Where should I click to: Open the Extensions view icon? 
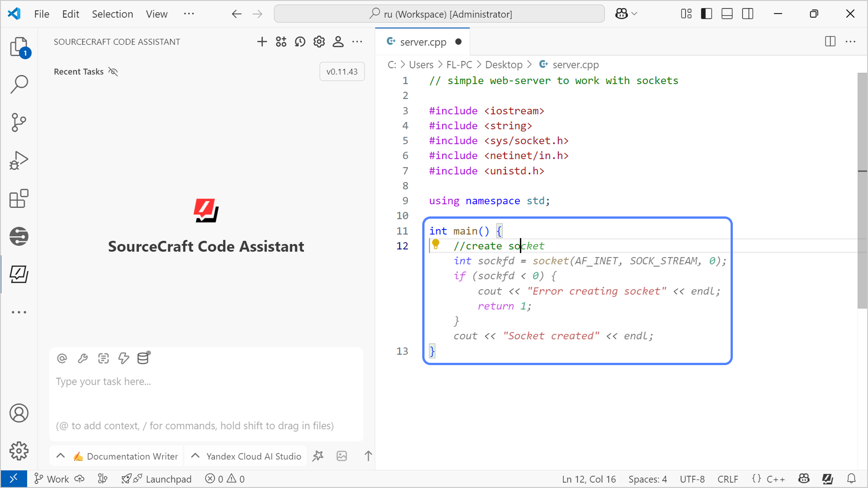pos(19,199)
